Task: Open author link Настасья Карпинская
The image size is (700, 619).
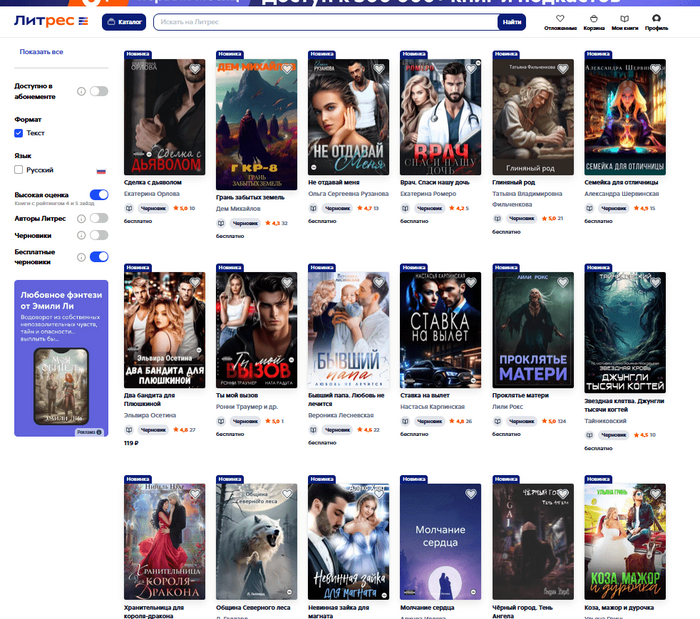Action: (x=432, y=407)
